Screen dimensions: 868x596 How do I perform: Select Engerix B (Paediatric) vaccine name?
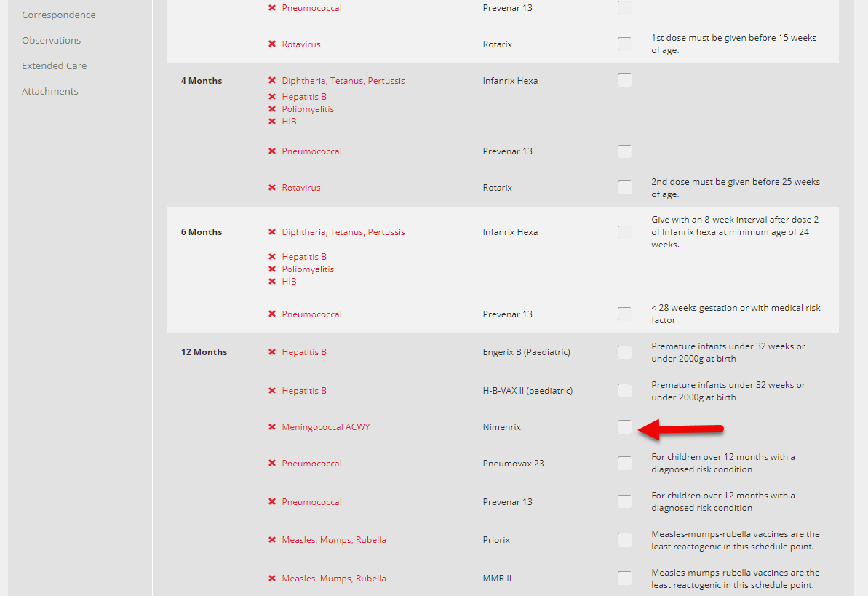[527, 352]
